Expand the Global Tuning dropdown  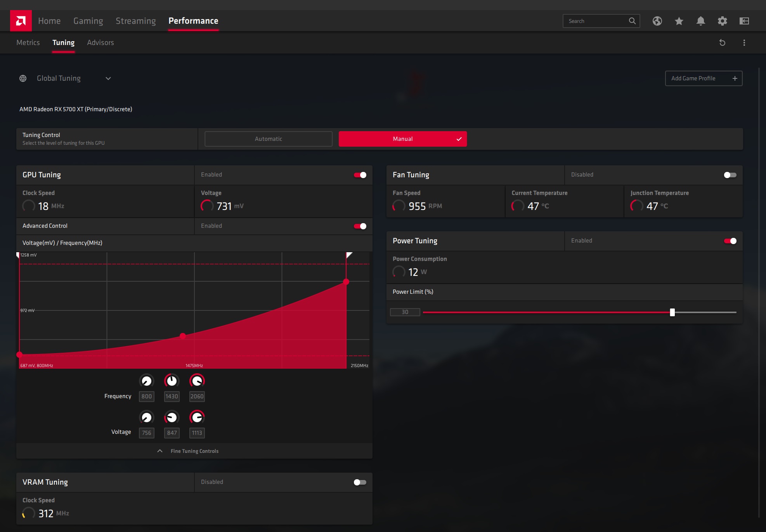[x=108, y=78]
